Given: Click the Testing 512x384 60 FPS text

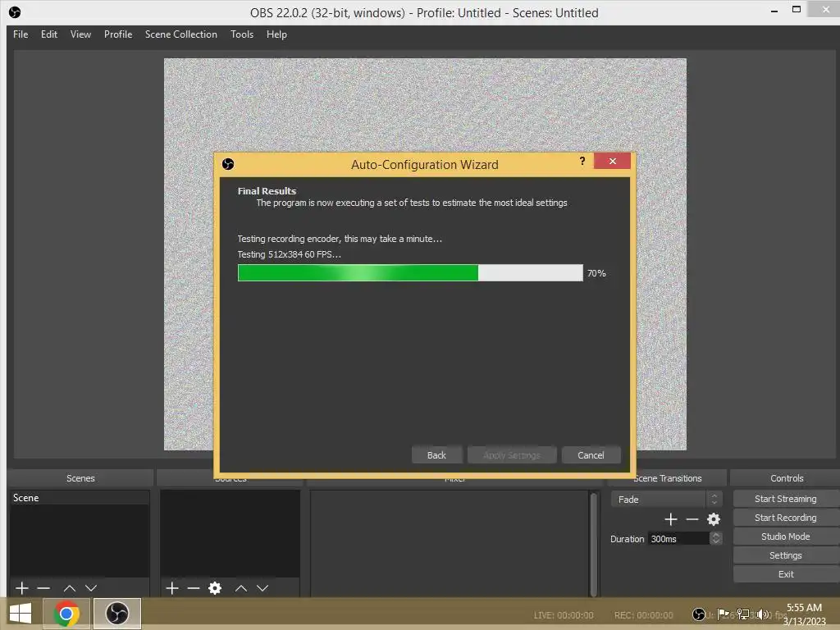Looking at the screenshot, I should [290, 254].
